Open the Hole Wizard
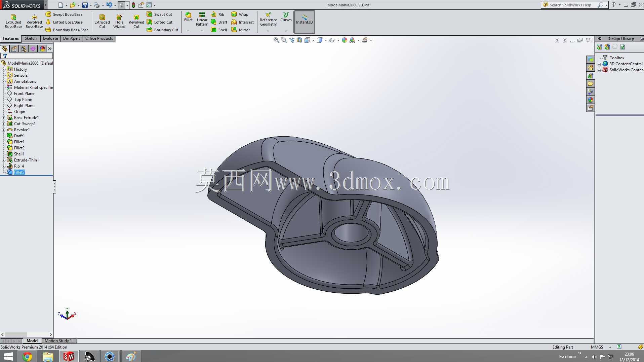644x362 pixels. pos(119,21)
